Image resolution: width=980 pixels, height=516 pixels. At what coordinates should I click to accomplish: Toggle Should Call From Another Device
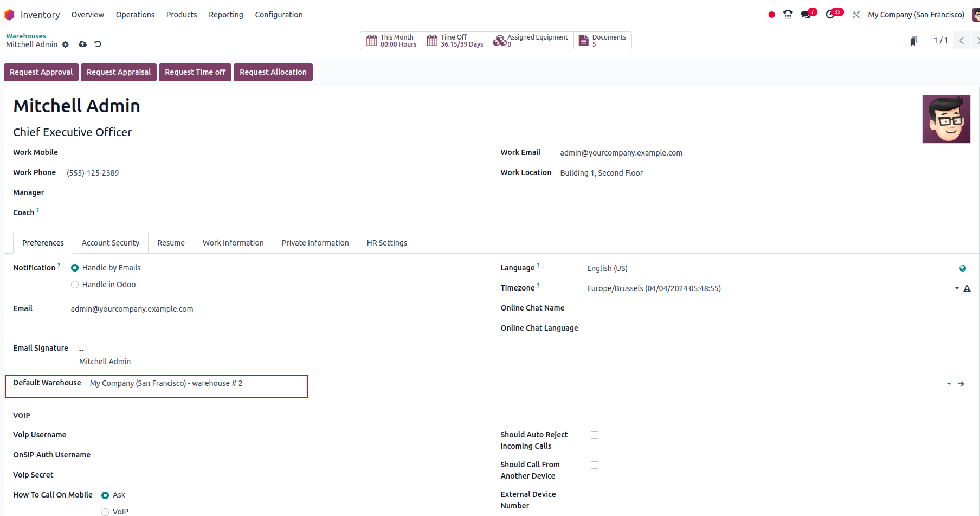click(595, 465)
